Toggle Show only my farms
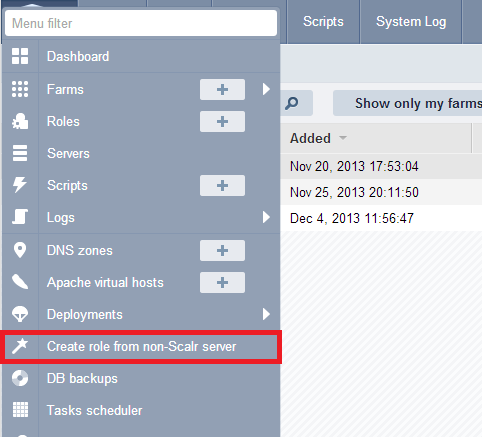The height and width of the screenshot is (437, 482). click(408, 103)
